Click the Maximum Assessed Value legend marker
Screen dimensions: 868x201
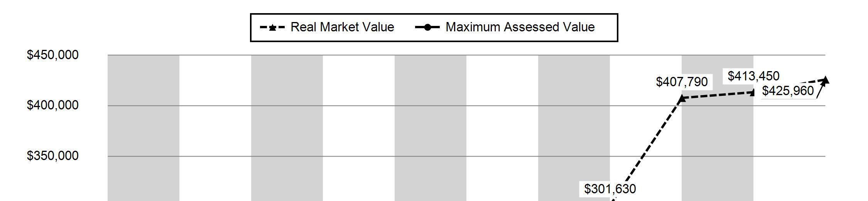427,27
